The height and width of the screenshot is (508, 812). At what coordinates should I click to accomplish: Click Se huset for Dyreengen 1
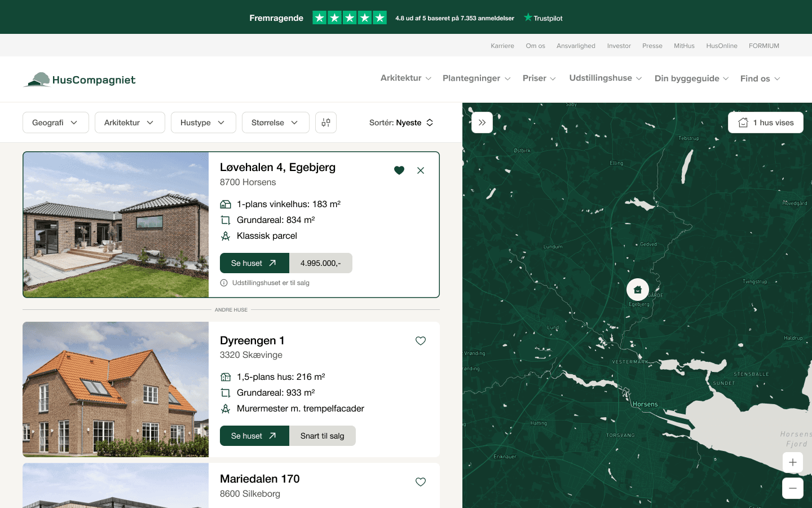(x=254, y=436)
